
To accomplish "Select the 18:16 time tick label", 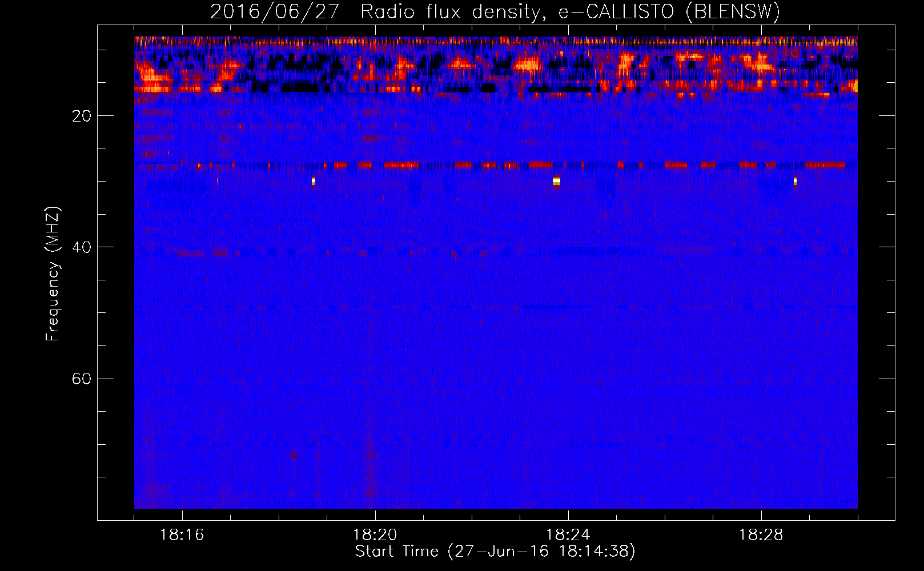I will [x=182, y=535].
